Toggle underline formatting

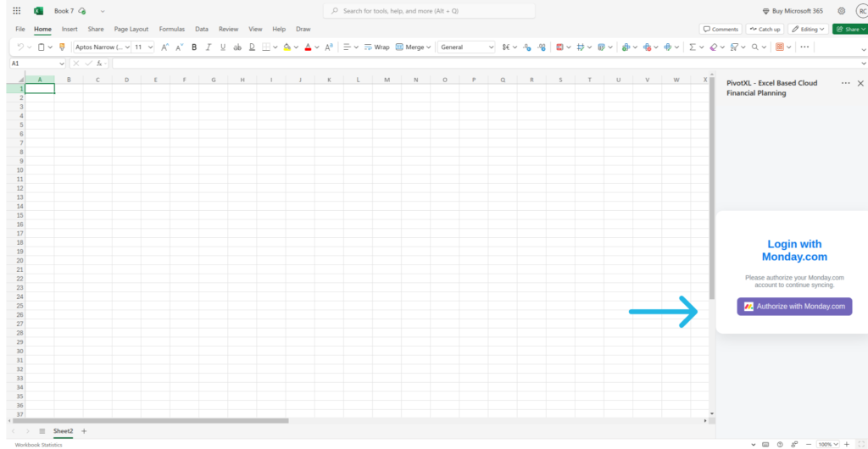click(x=223, y=47)
